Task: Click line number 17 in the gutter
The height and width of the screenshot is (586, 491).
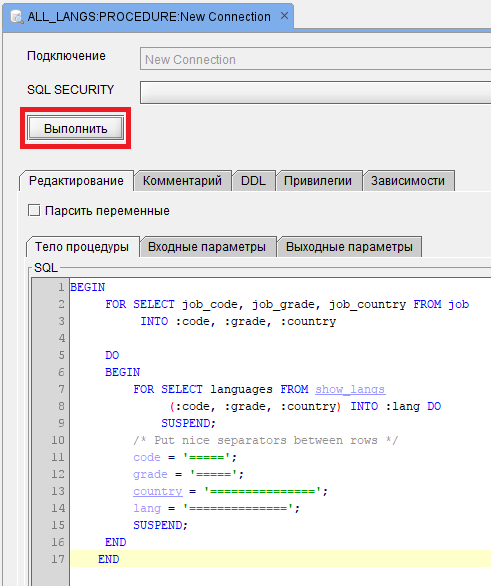Action: pyautogui.click(x=58, y=559)
